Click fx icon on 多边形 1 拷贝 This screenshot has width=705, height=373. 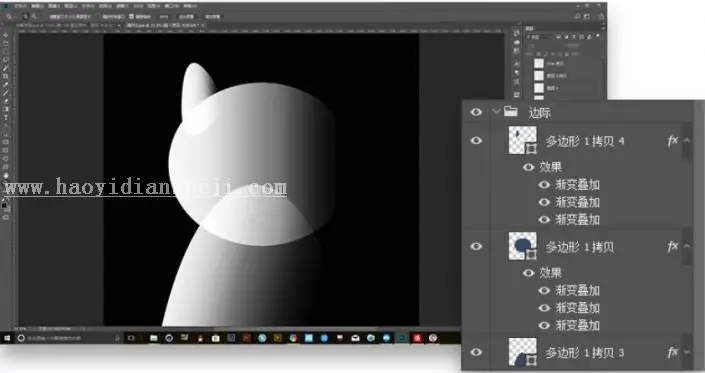pyautogui.click(x=673, y=246)
